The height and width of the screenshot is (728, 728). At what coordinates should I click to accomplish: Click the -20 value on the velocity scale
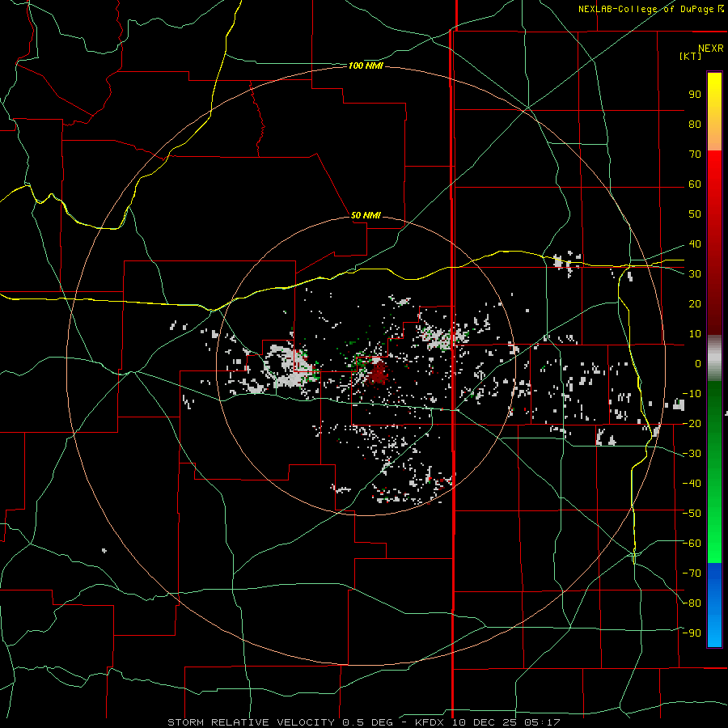[x=692, y=424]
